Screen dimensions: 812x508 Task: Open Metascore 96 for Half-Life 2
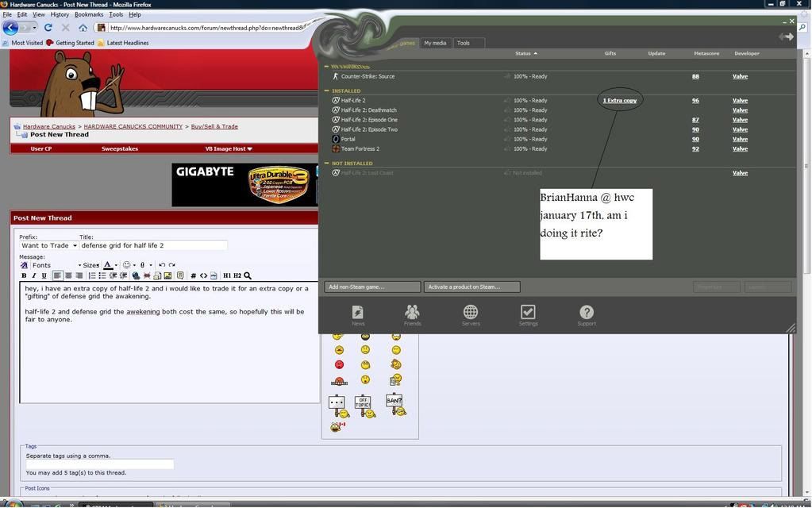click(x=695, y=101)
